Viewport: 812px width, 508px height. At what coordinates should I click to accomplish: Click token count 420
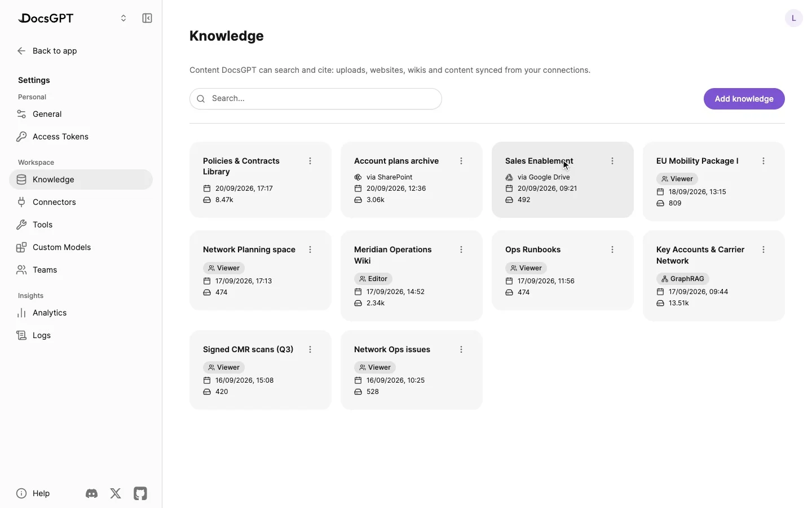coord(222,392)
